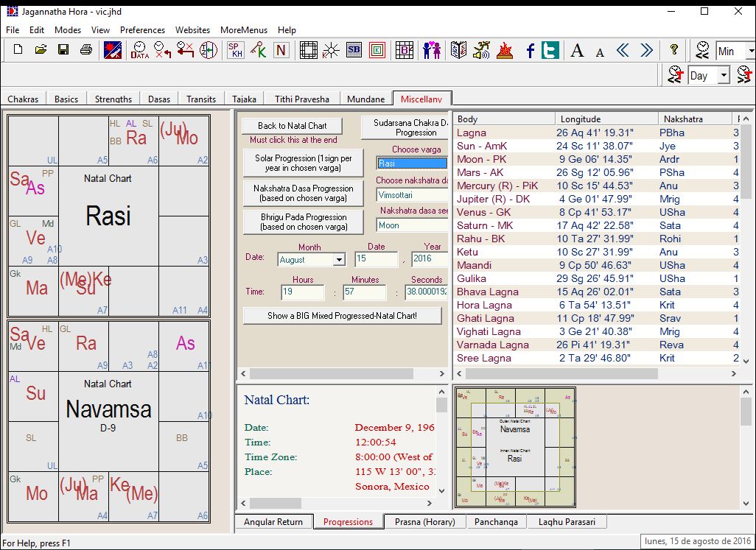
Task: Click the SB chakra icon
Action: 354,49
